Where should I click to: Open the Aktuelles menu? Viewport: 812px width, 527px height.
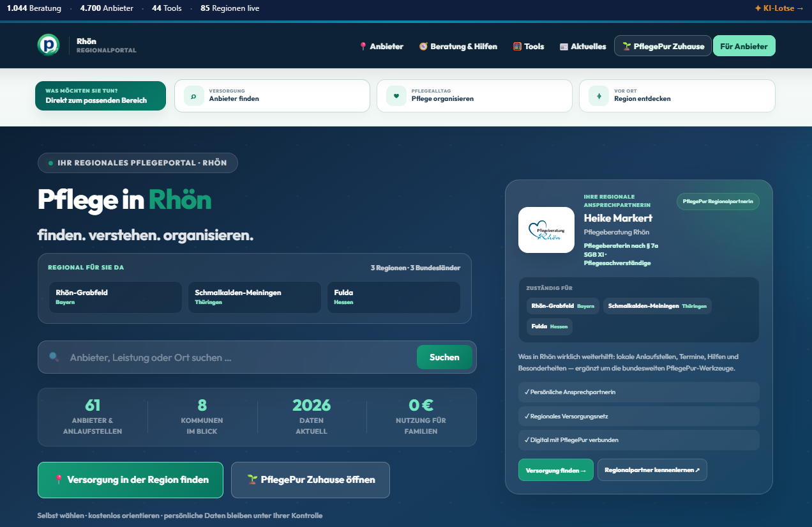pos(583,47)
